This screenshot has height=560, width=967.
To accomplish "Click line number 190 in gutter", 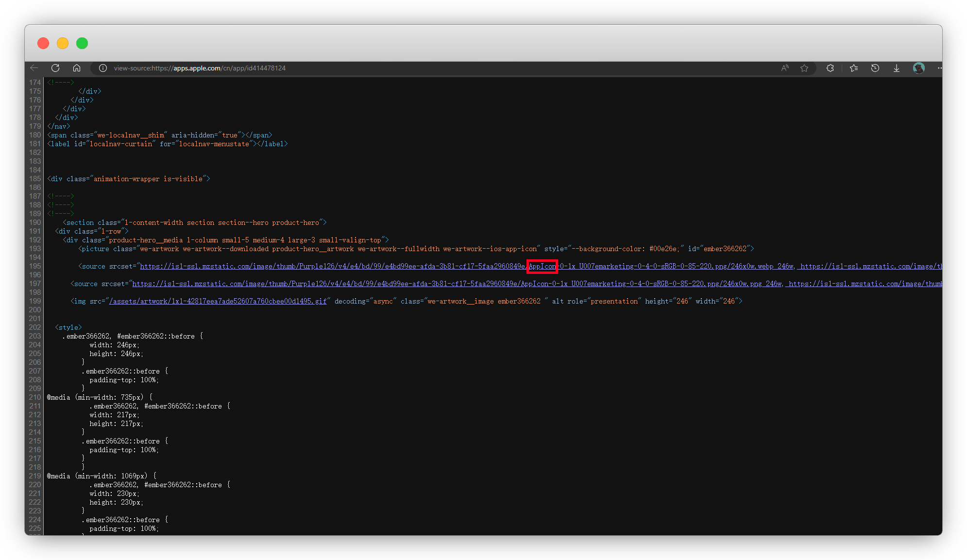I will [35, 222].
